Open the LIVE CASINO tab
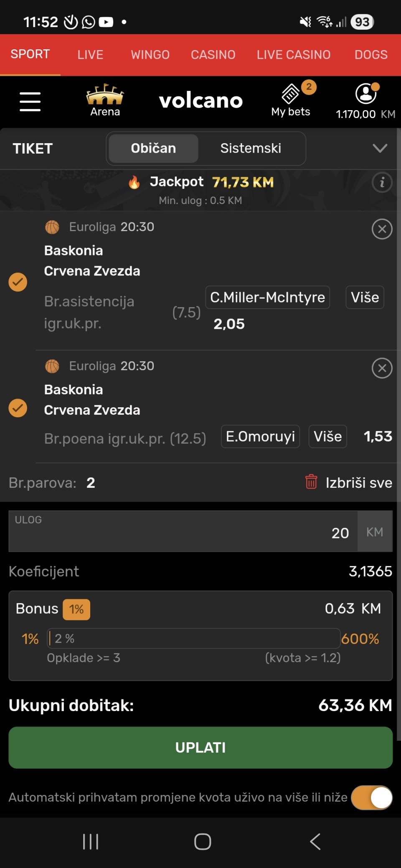 click(293, 55)
